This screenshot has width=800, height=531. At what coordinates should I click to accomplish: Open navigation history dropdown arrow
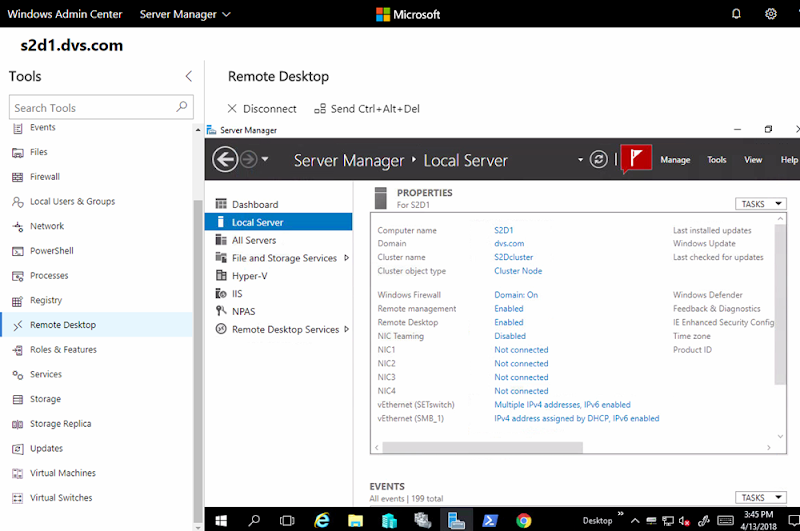pyautogui.click(x=265, y=159)
